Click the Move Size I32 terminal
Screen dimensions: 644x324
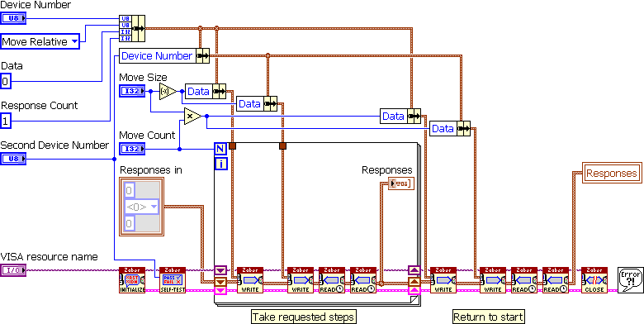pos(132,91)
